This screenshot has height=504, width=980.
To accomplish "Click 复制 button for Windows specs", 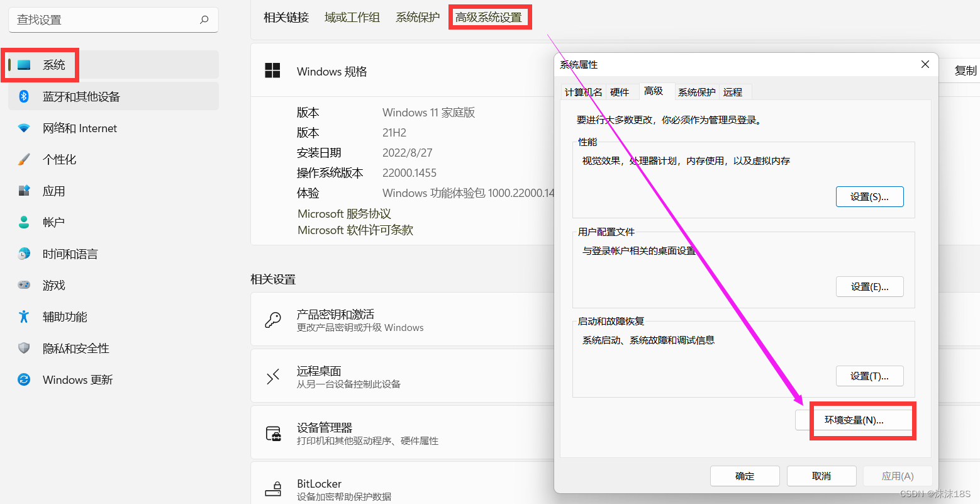I will tap(965, 70).
